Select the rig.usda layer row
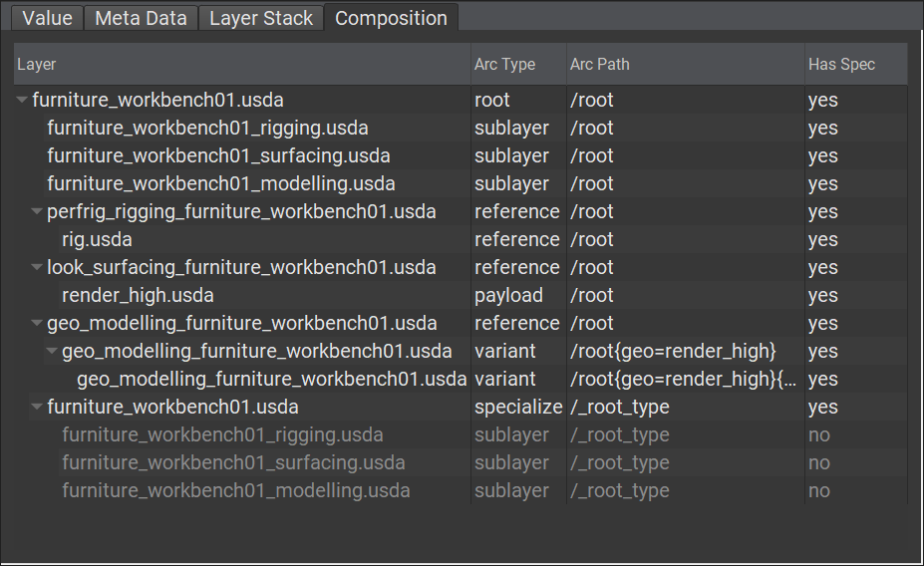This screenshot has width=924, height=566. pos(97,239)
